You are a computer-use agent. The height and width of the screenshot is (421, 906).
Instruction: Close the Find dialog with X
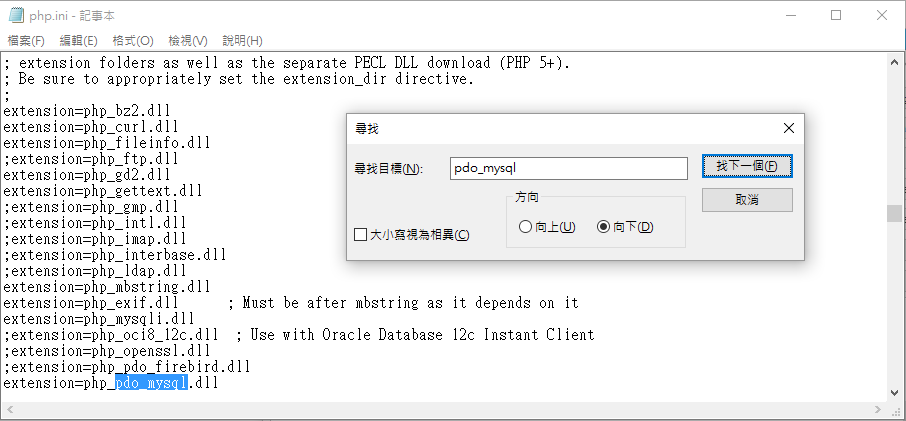pos(789,128)
